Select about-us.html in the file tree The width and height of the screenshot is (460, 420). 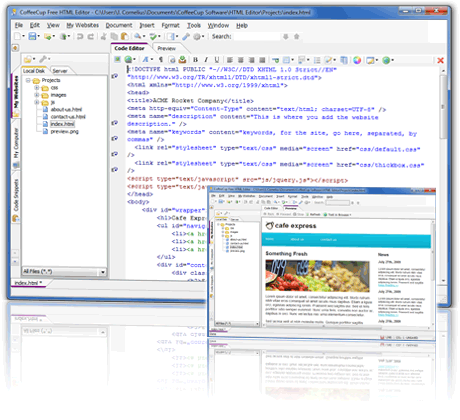(x=66, y=110)
